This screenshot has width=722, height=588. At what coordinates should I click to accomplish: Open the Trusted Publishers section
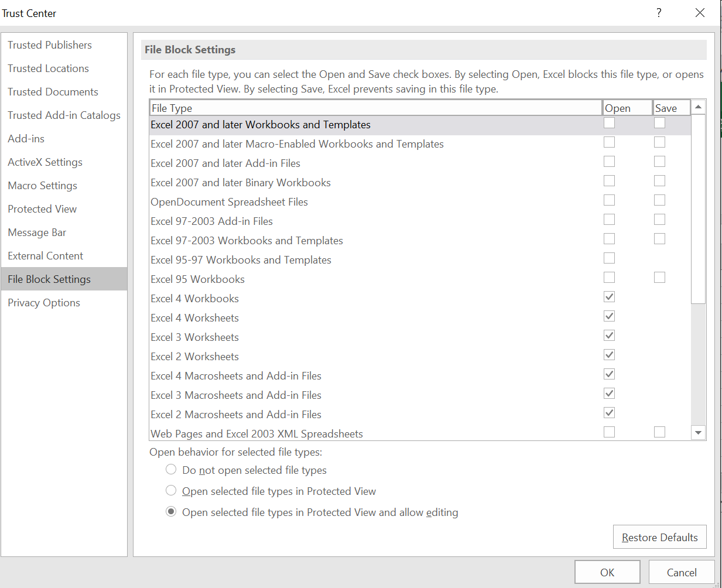[64, 45]
